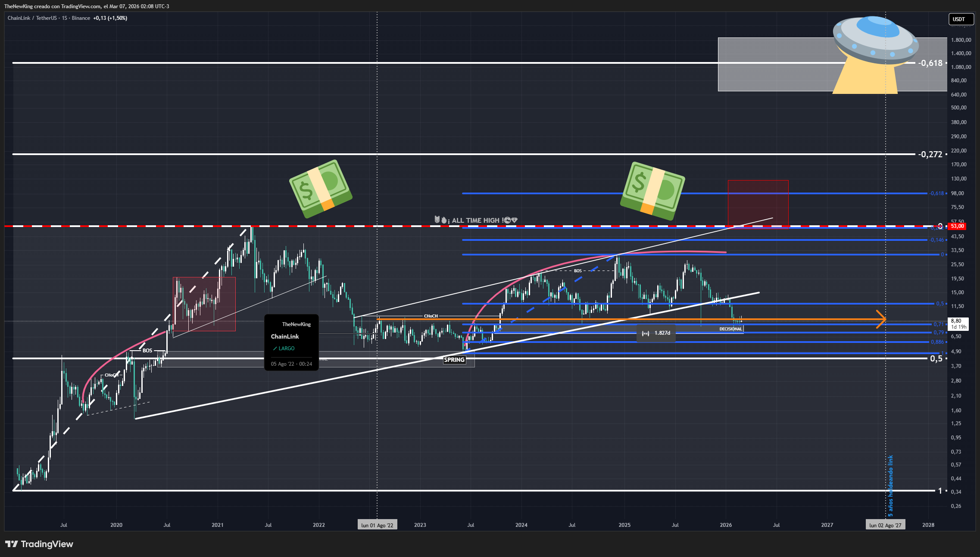Click the small blue -0,618 Fibonacci label

tap(937, 193)
